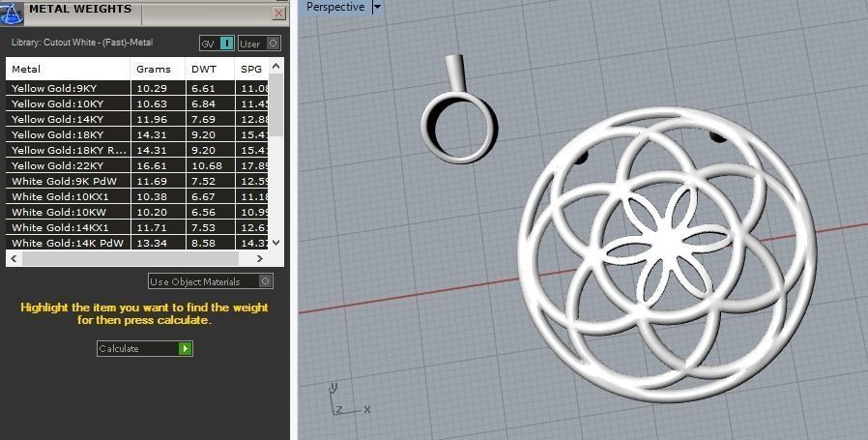Select the White Gold:14K PdW row

[137, 243]
